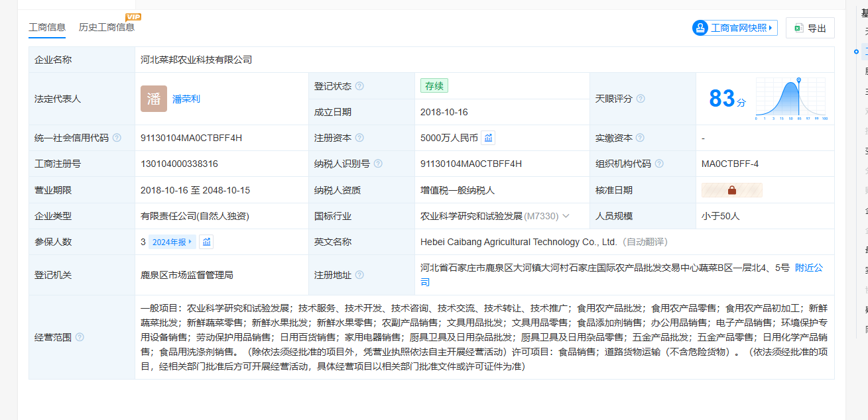Select the 工商信息 tab

click(x=47, y=27)
